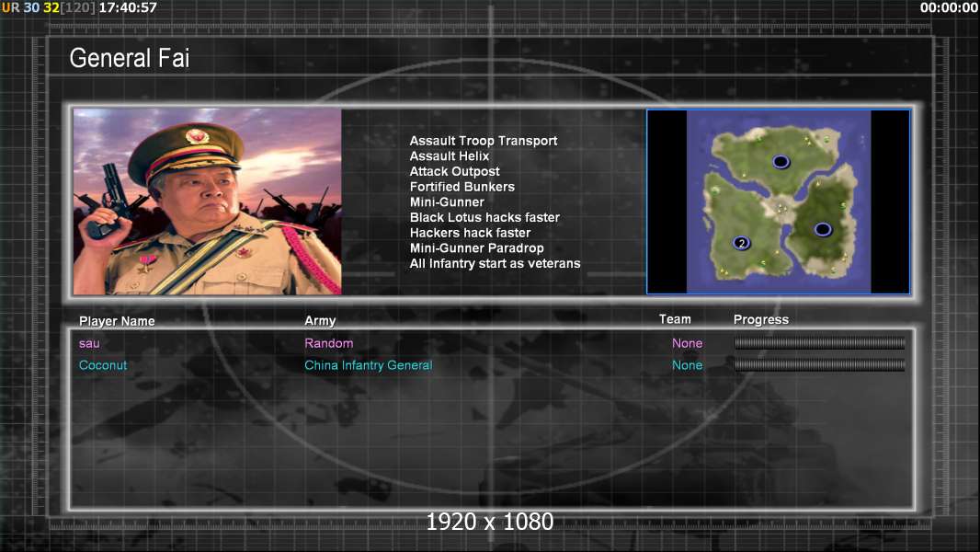Select the eastern island start position marker
The width and height of the screenshot is (980, 552).
pos(823,229)
